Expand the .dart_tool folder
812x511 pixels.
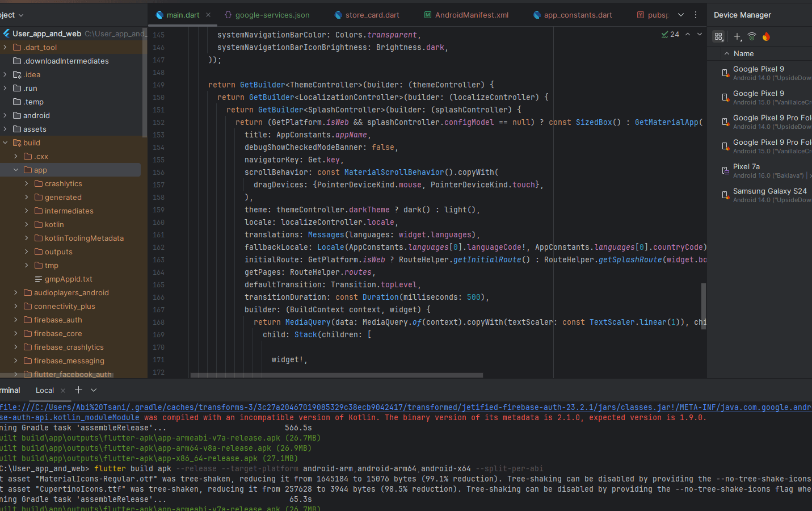[5, 47]
